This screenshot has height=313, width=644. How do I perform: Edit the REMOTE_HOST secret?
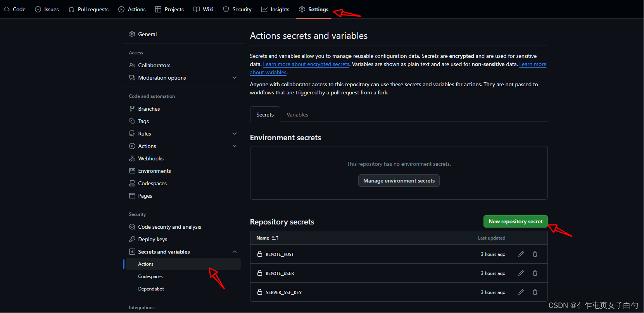521,254
